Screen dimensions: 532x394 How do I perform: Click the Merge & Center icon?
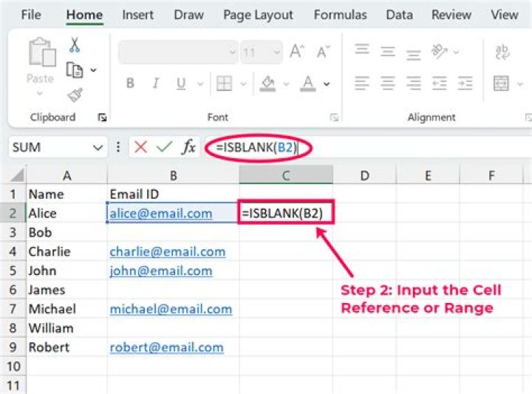[501, 84]
